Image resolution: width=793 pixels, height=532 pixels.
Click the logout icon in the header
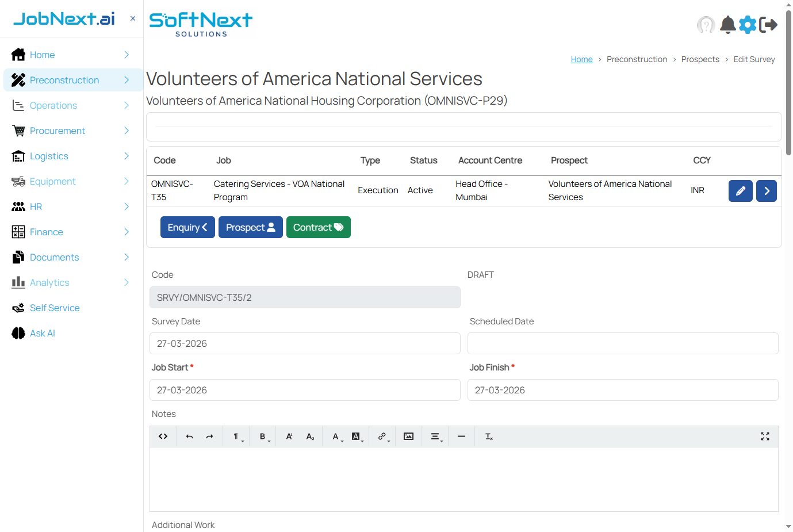coord(769,25)
